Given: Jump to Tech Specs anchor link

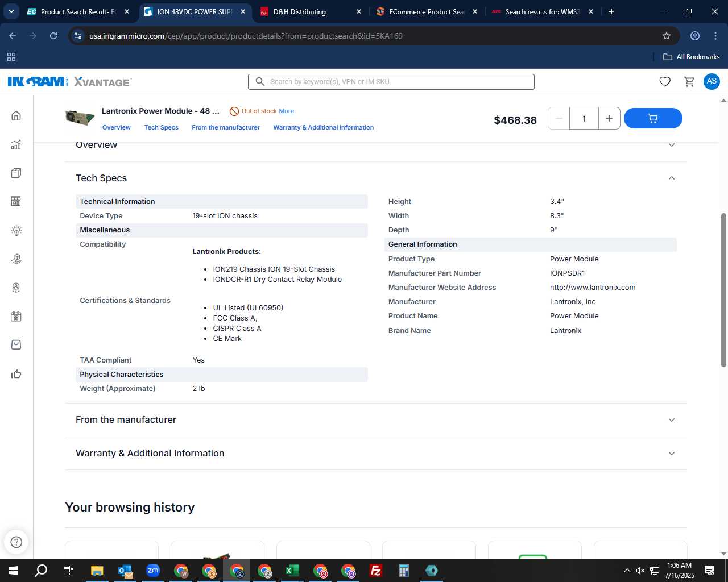Looking at the screenshot, I should [x=161, y=127].
